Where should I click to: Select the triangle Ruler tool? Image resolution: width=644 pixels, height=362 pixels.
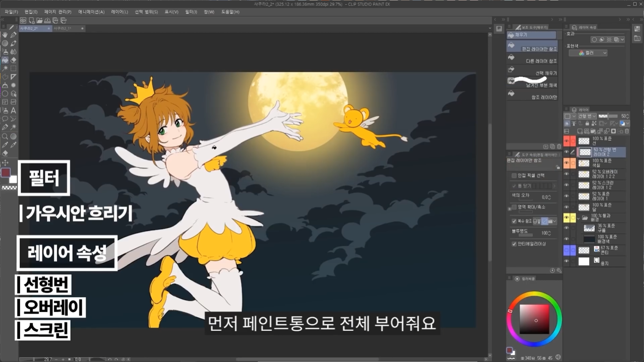(13, 77)
